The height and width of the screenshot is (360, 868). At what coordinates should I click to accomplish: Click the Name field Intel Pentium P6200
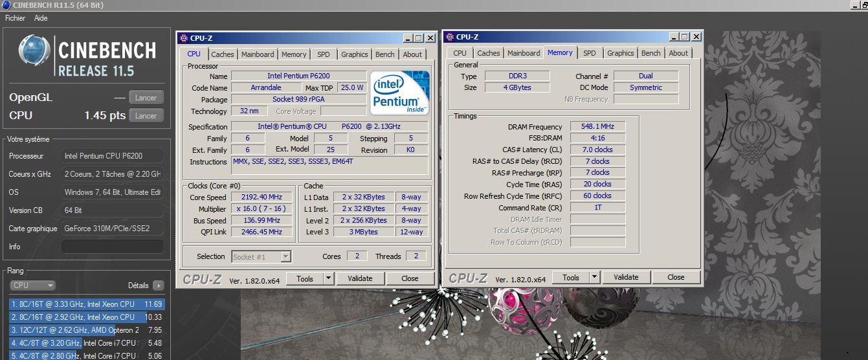tap(298, 76)
